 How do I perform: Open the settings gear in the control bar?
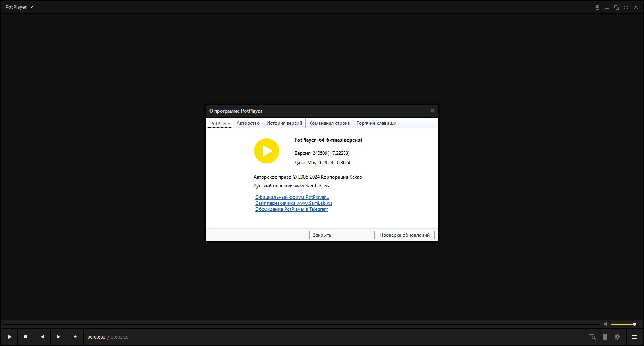click(x=617, y=337)
